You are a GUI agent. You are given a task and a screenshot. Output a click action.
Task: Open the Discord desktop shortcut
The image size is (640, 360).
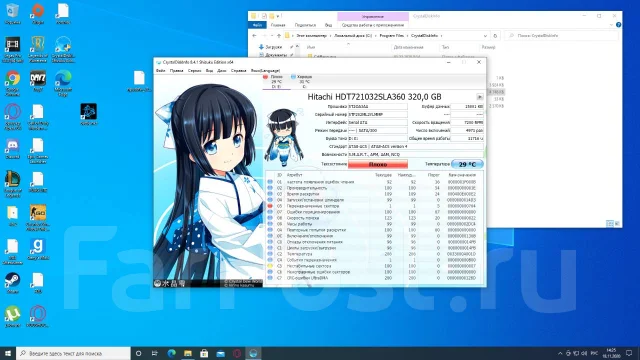(13, 149)
